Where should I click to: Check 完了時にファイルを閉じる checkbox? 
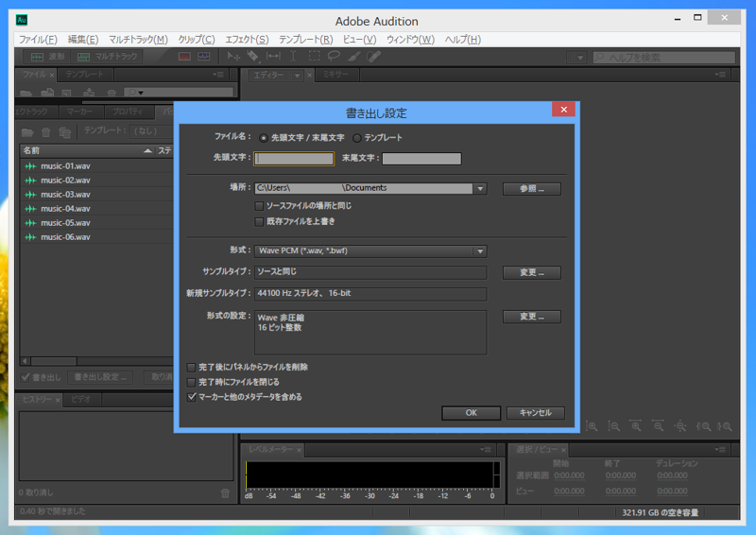click(x=192, y=382)
